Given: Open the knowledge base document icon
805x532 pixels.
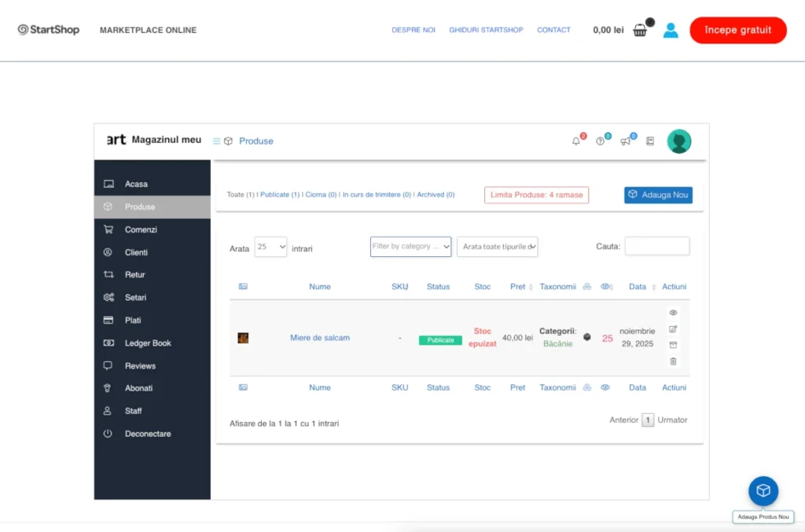Looking at the screenshot, I should tap(650, 141).
